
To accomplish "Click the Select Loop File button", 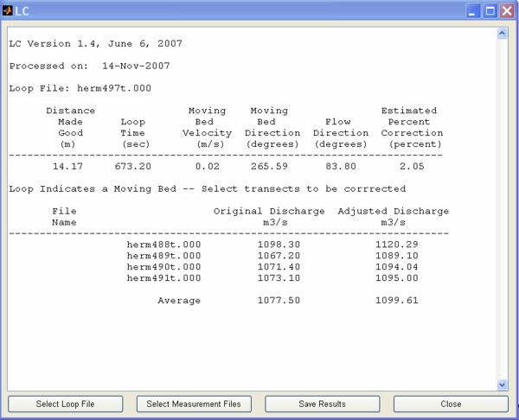I will tap(65, 404).
